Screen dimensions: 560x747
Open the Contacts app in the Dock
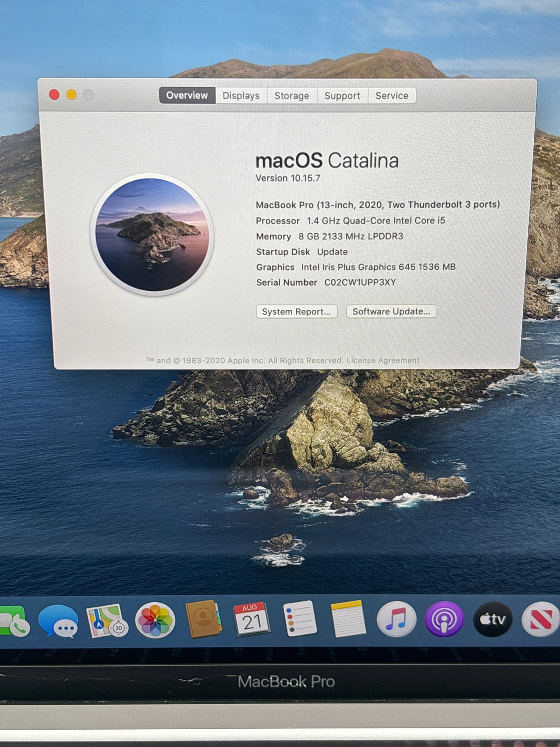203,619
